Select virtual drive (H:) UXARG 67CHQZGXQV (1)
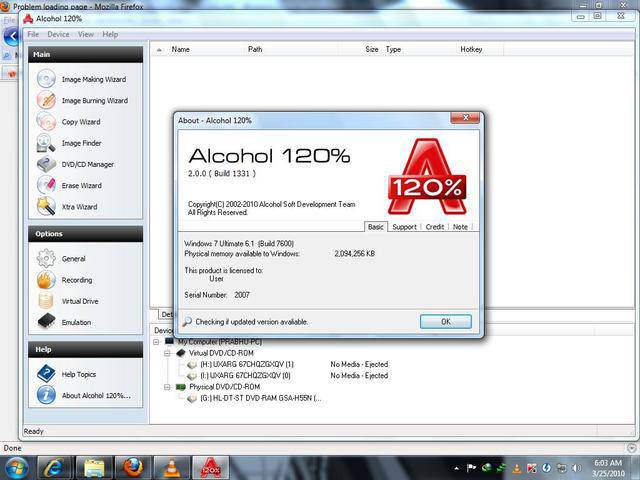Image resolution: width=640 pixels, height=480 pixels. pos(247,364)
